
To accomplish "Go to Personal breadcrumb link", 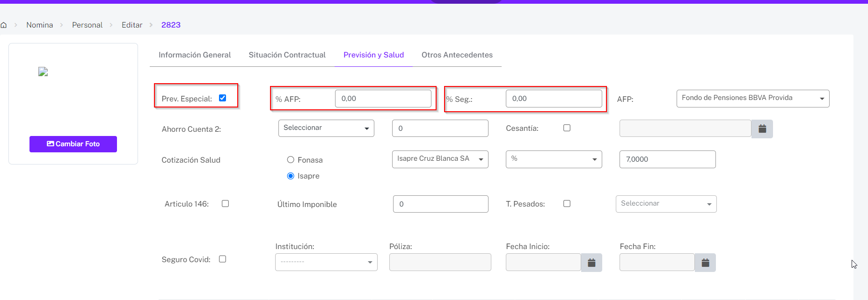I will [87, 25].
